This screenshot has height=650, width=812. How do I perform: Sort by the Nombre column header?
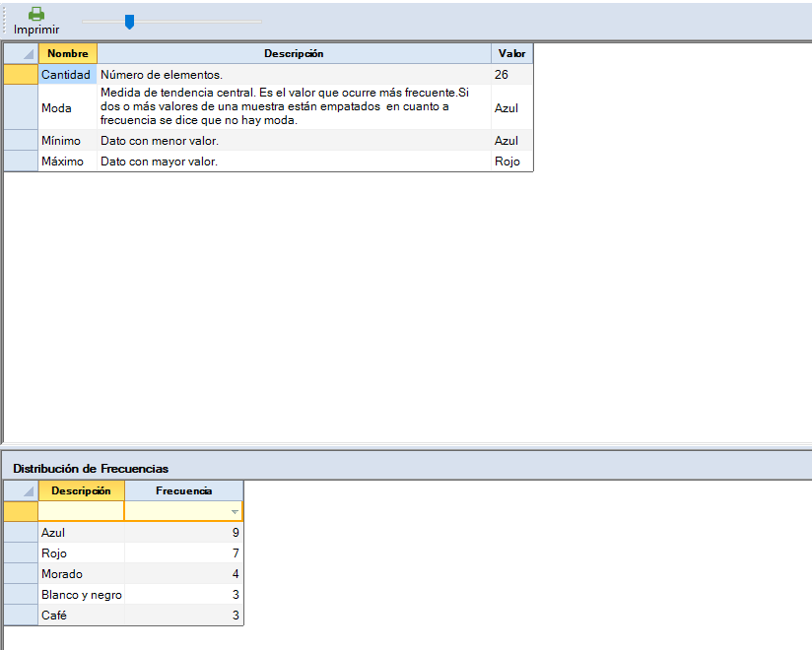68,53
